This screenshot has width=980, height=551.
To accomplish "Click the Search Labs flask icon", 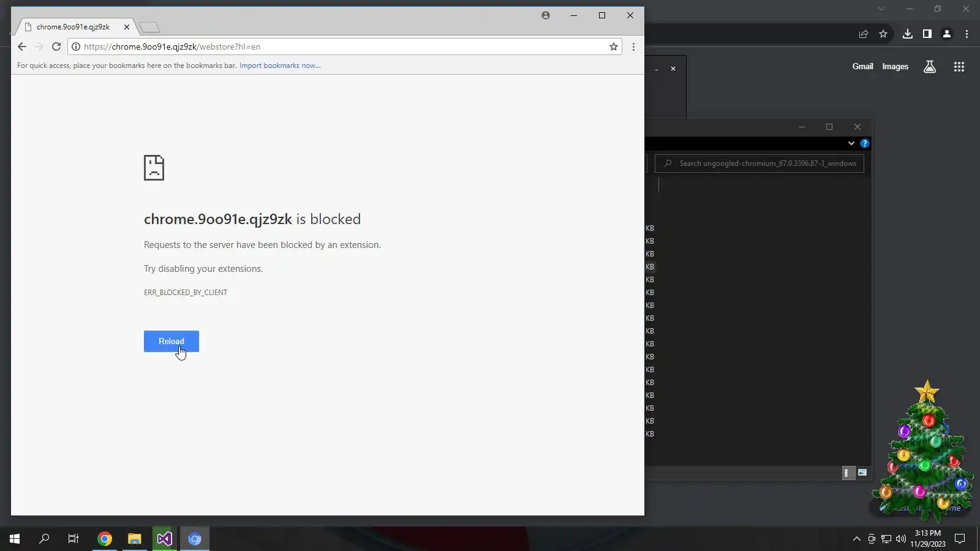I will [x=930, y=67].
